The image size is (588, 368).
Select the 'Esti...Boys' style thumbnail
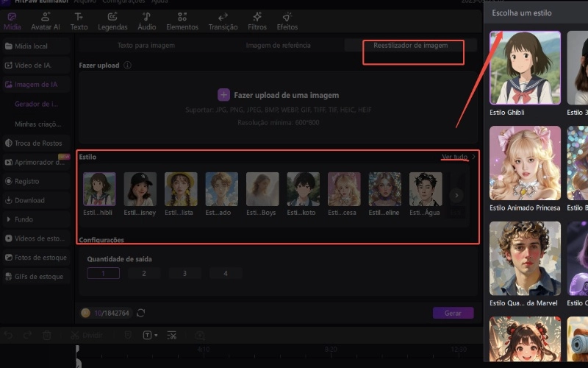click(x=262, y=189)
